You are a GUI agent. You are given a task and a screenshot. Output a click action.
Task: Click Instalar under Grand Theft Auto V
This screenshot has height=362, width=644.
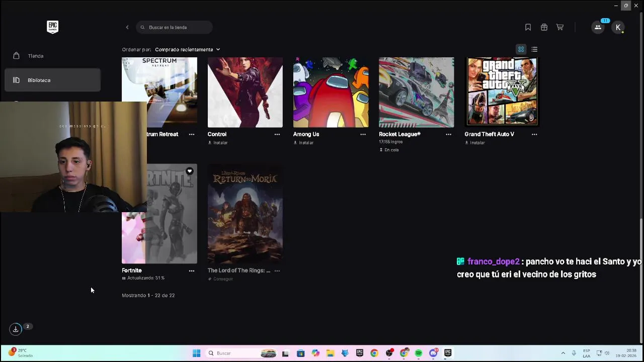474,143
